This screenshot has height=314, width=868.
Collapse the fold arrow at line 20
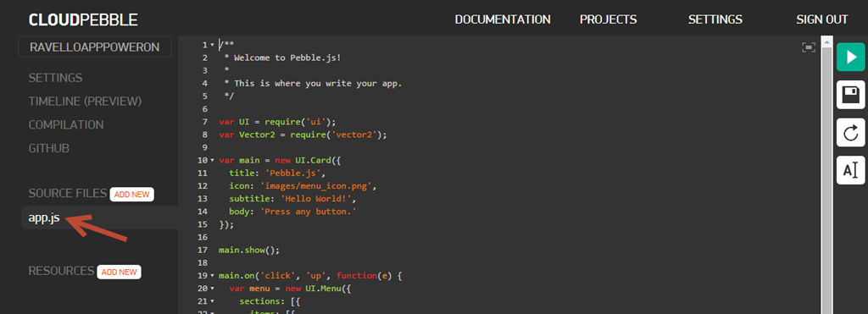(213, 288)
